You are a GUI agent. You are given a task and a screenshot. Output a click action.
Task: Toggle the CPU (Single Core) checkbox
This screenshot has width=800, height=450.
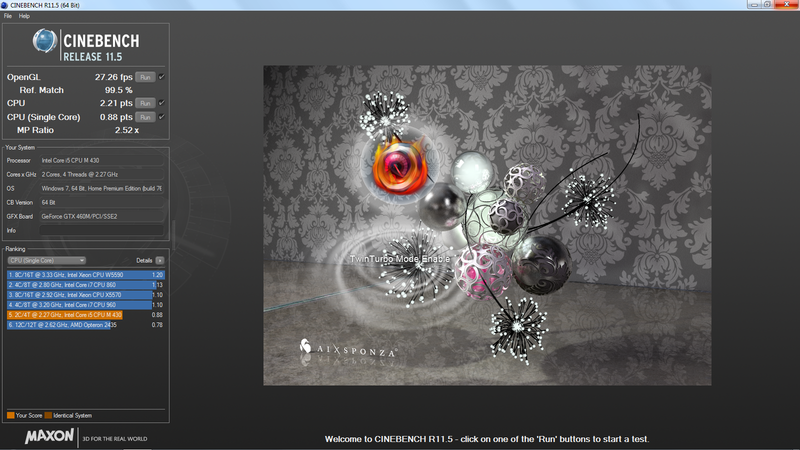click(162, 117)
